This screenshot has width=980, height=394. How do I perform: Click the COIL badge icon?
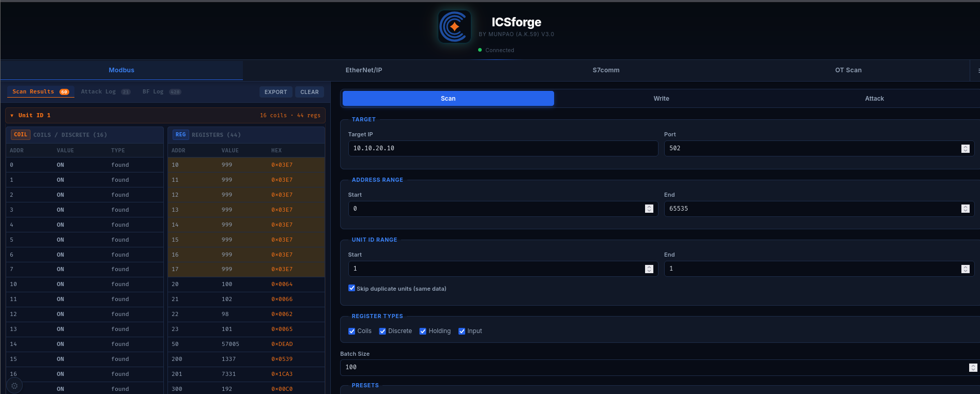tap(21, 135)
